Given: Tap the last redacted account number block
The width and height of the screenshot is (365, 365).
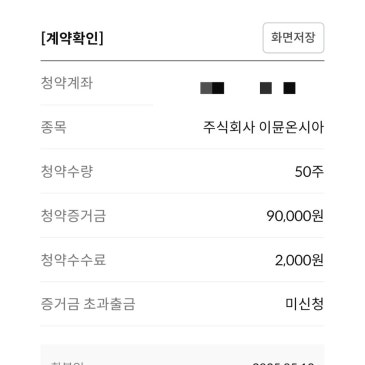Looking at the screenshot, I should [289, 88].
